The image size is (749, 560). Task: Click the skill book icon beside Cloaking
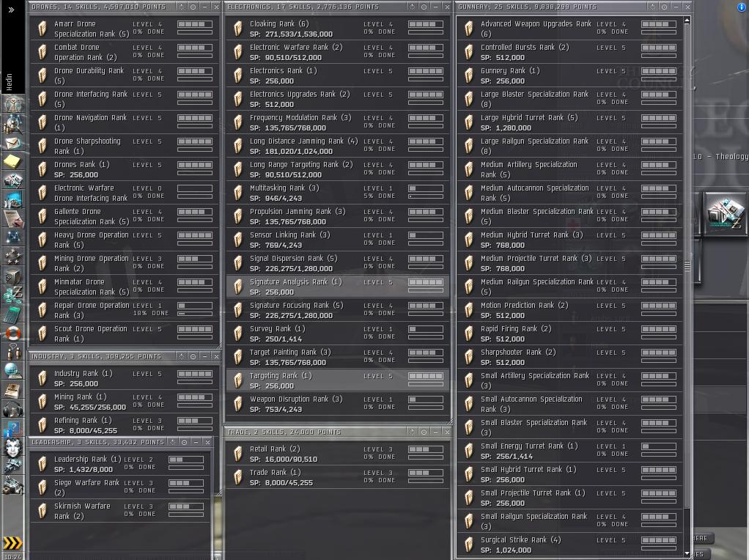coord(238,29)
